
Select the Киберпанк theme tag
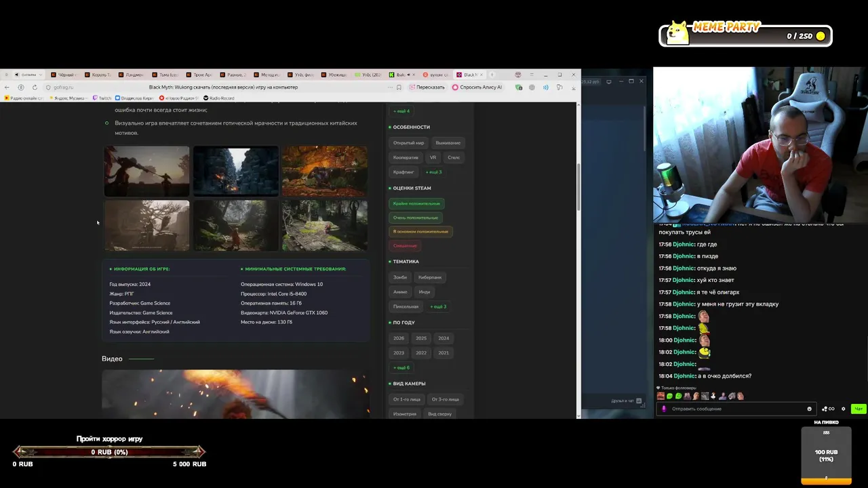[430, 277]
